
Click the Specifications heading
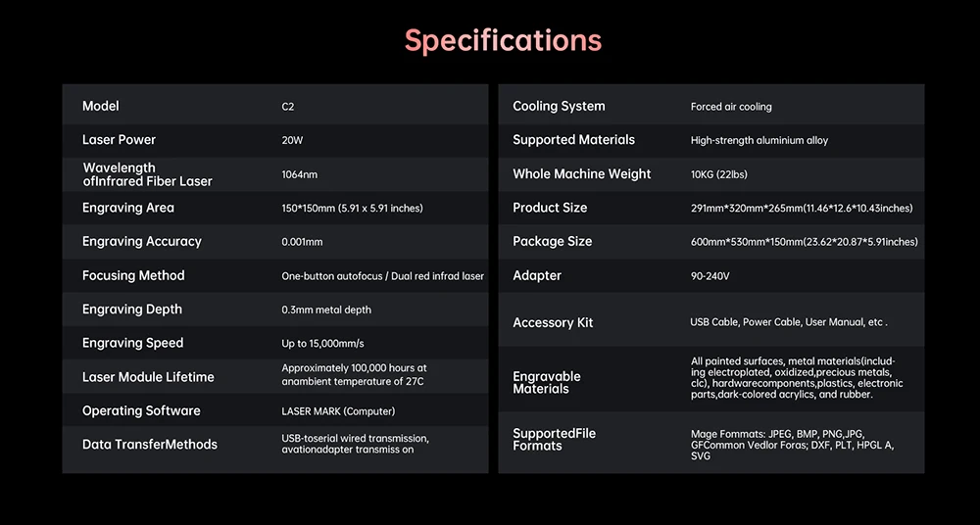[503, 41]
